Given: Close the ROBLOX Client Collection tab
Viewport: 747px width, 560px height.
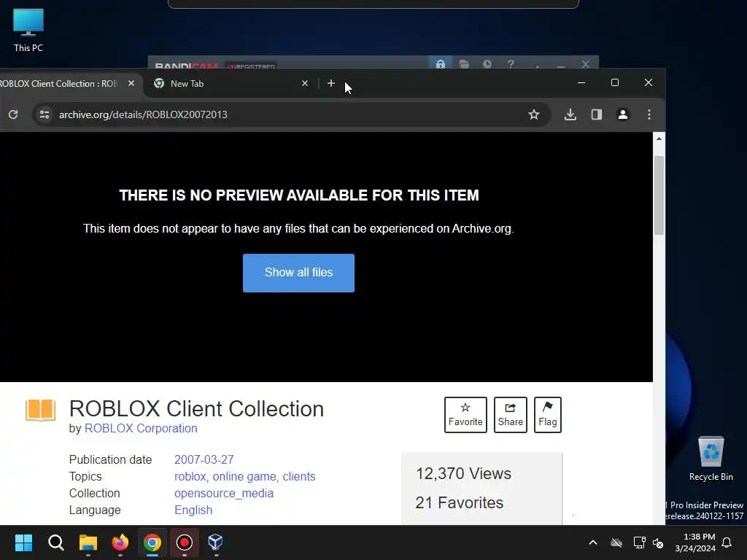Looking at the screenshot, I should click(x=131, y=83).
